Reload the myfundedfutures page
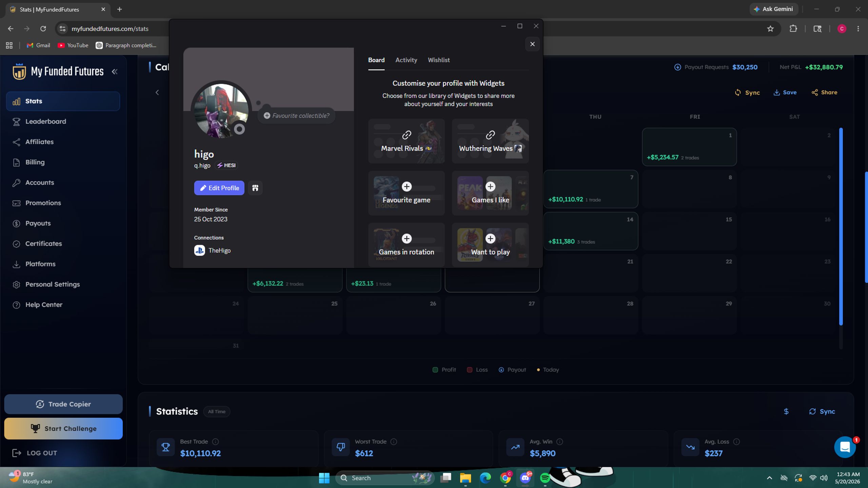Image resolution: width=868 pixels, height=488 pixels. pyautogui.click(x=43, y=29)
